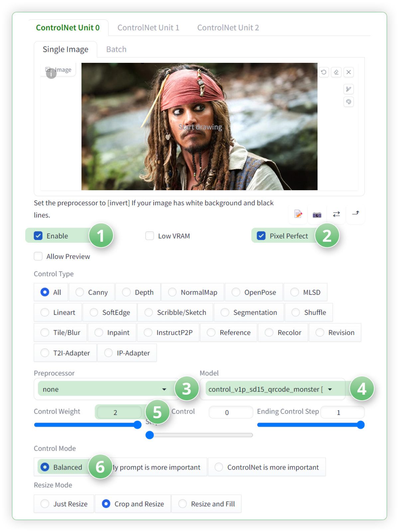Screen dimensions: 399x532
Task: Select the T2I-Adapter control type
Action: [65, 353]
